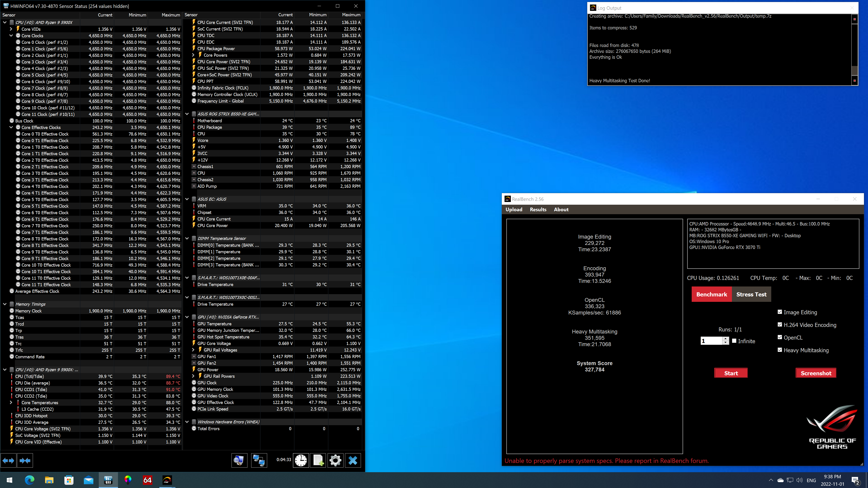
Task: Collapse GPU [#0]: NVIDIA GeForce RTX group
Action: point(187,317)
